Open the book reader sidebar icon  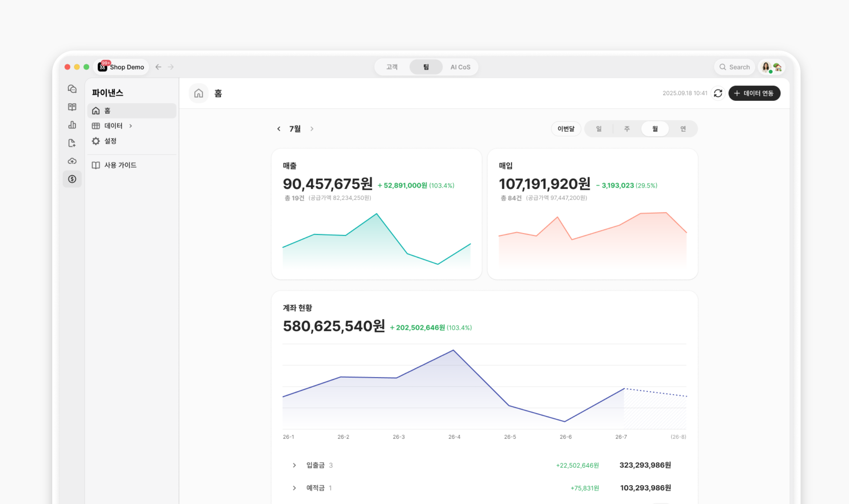pos(72,107)
